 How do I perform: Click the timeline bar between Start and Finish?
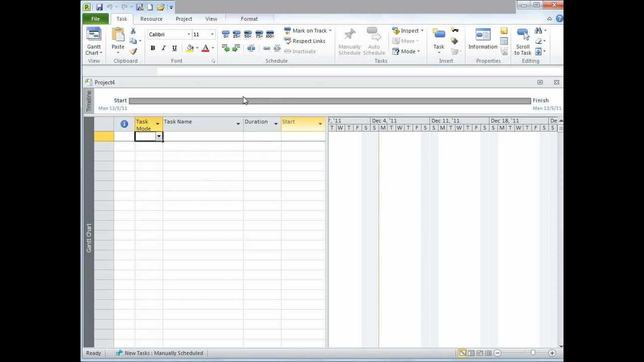click(x=330, y=101)
